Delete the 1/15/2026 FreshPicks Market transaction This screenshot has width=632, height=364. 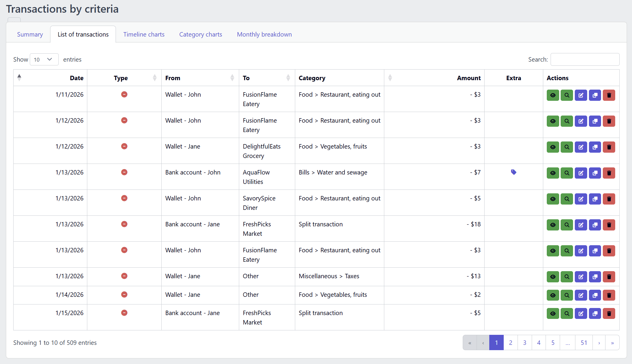pos(609,314)
